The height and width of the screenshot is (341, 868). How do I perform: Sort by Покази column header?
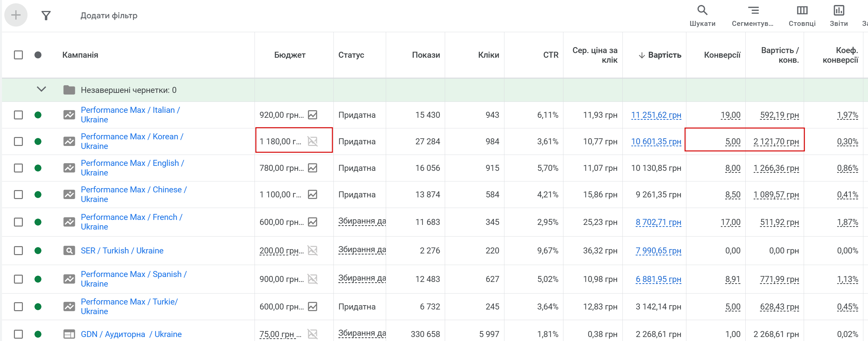click(426, 55)
